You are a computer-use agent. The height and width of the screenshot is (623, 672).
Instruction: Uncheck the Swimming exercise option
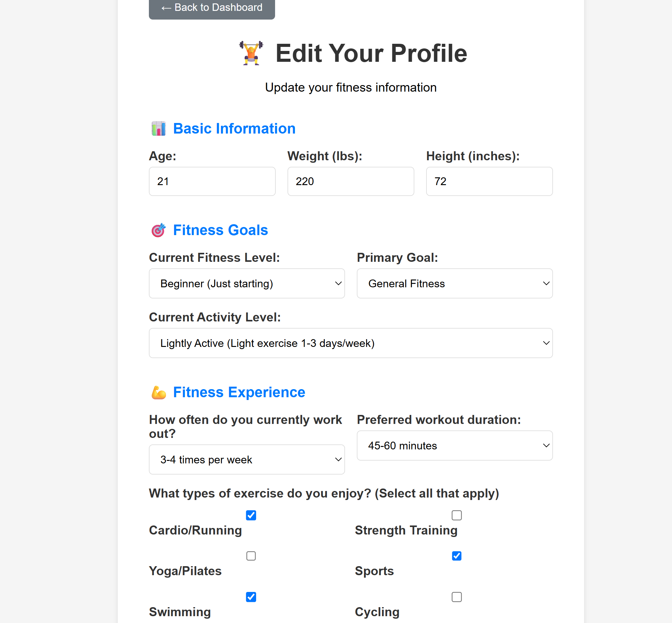click(251, 597)
